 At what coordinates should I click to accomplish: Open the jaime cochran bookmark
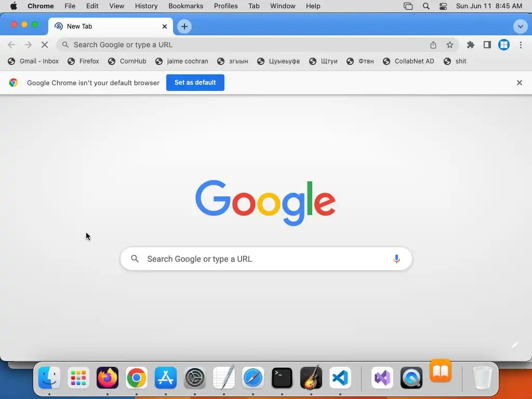point(182,61)
